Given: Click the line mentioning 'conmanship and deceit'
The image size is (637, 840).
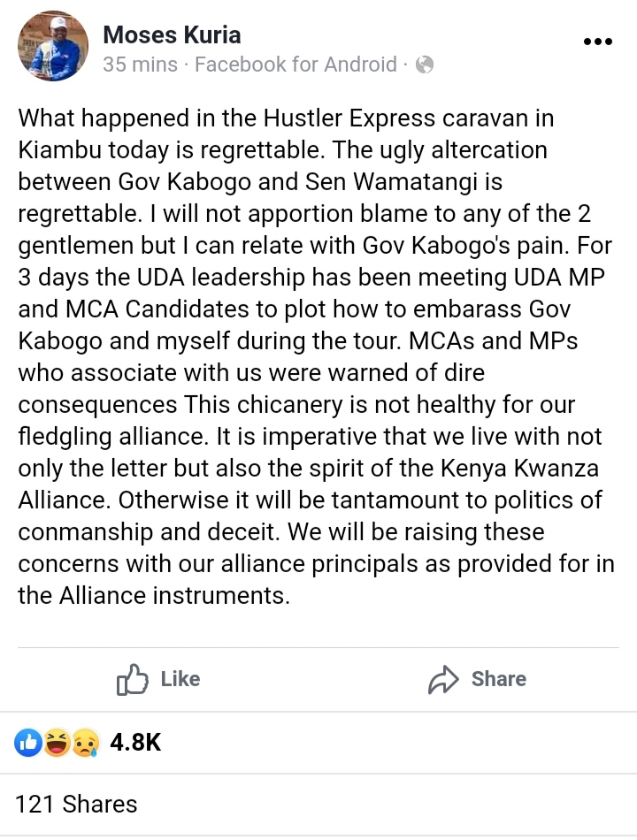Looking at the screenshot, I should (x=280, y=532).
